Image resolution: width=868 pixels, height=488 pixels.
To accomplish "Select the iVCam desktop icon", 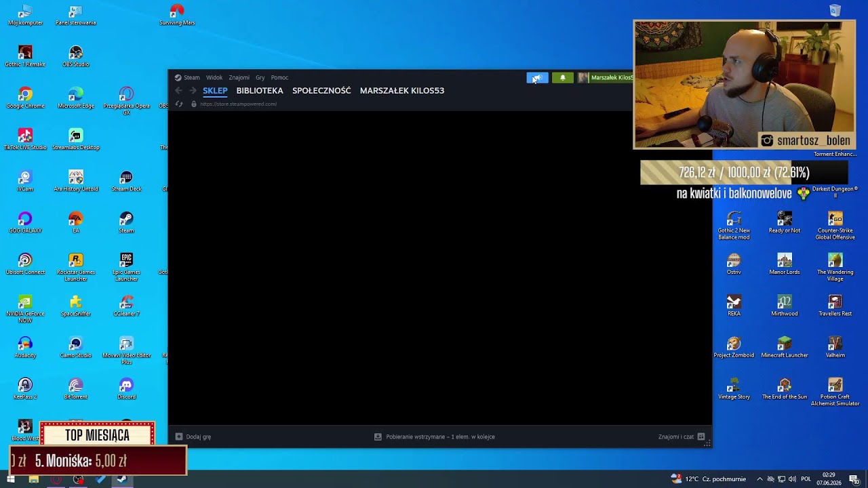I will point(25,182).
